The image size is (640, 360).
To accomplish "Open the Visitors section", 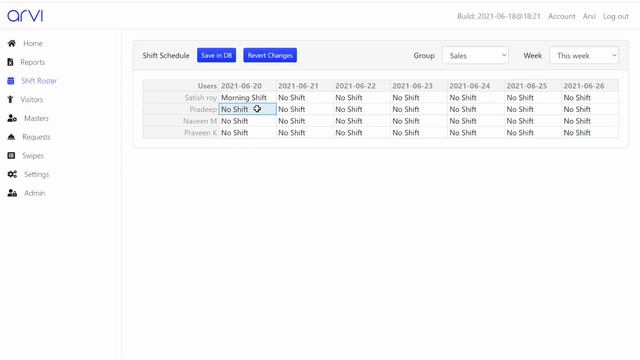I will [x=31, y=100].
